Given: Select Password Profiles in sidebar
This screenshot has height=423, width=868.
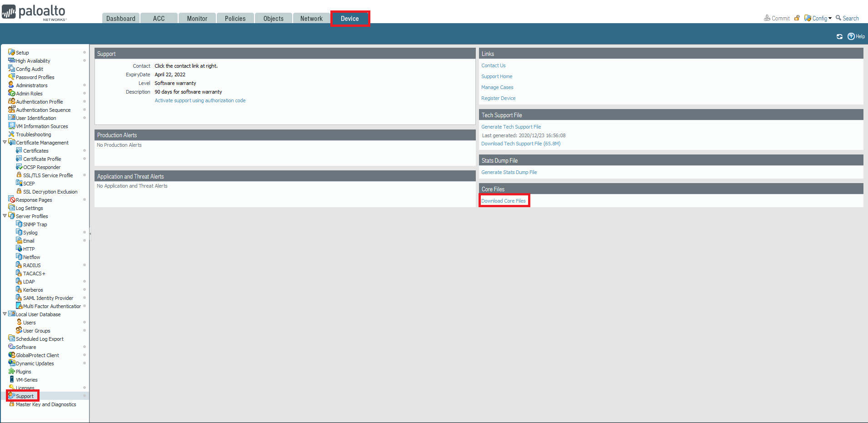Looking at the screenshot, I should click(x=35, y=77).
